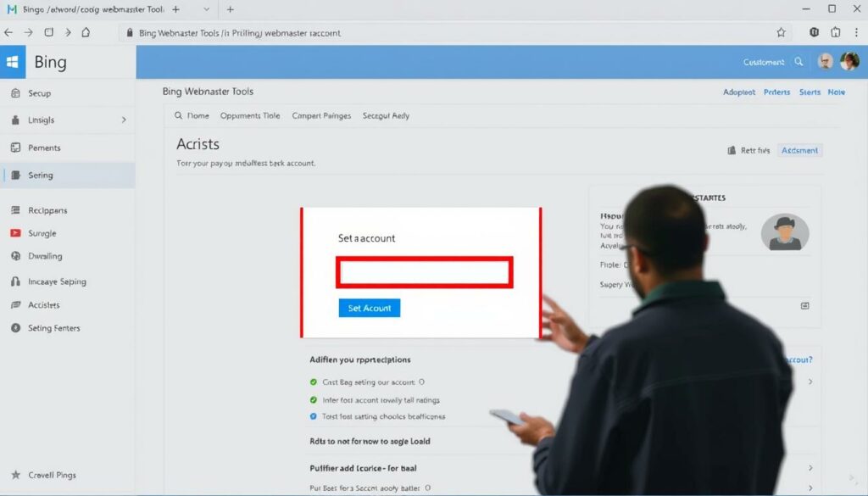Screen dimensions: 868x496
Task: Open the browser three-dot menu
Action: [x=856, y=33]
